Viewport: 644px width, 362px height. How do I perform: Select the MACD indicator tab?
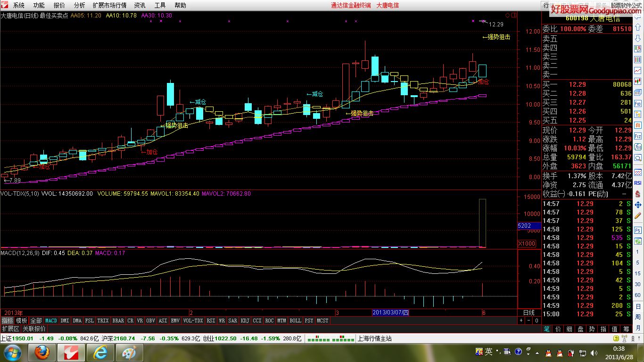point(51,321)
